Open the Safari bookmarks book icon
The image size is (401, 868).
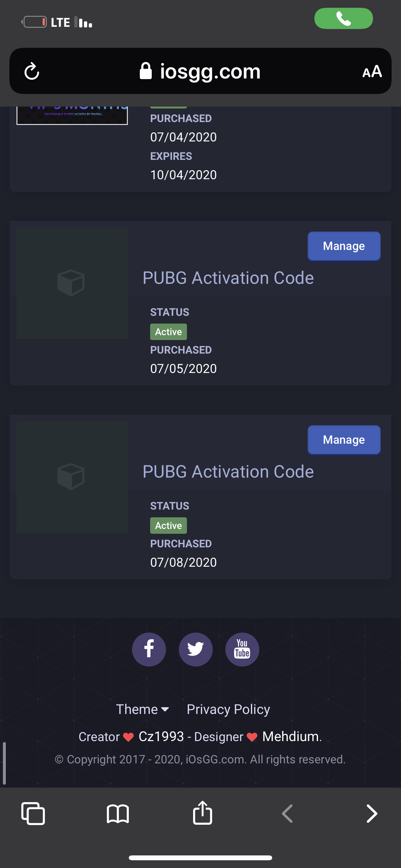[118, 814]
